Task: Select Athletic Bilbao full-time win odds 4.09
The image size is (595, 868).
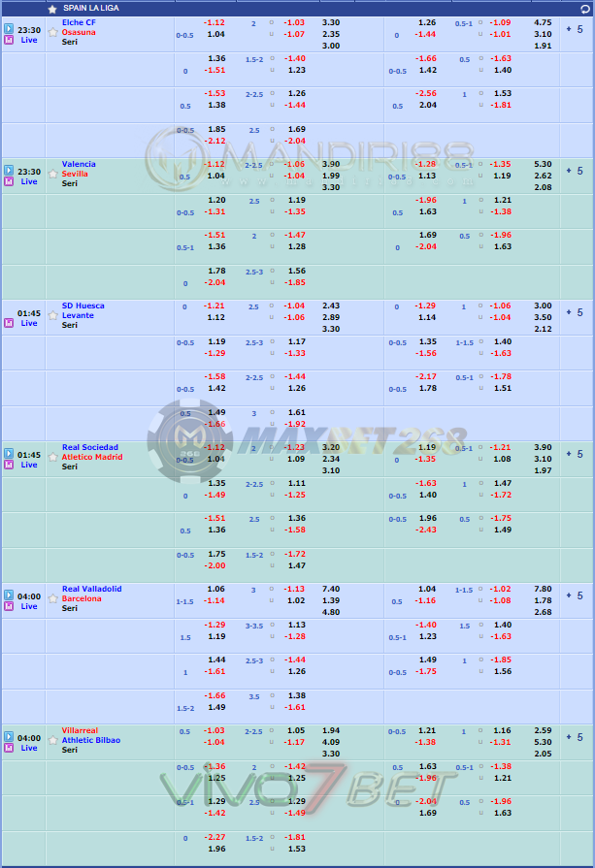Action: pos(331,743)
